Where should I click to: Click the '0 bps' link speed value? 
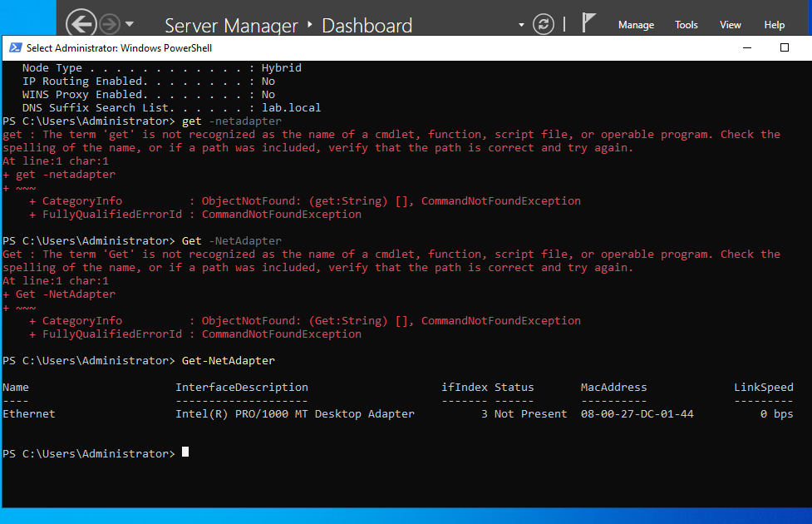(777, 414)
